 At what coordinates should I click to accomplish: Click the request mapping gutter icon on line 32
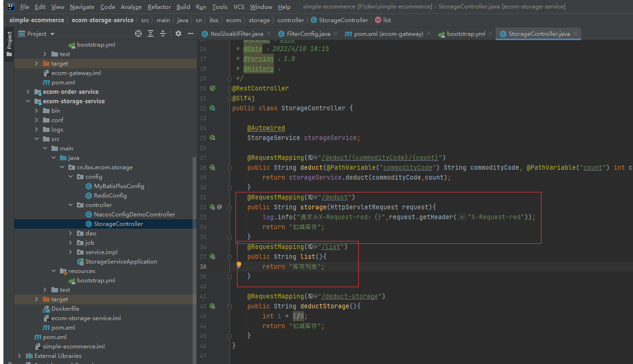(x=212, y=207)
